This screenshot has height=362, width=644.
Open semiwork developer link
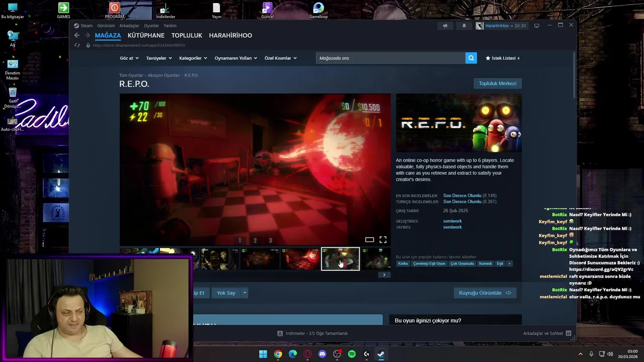tap(452, 221)
